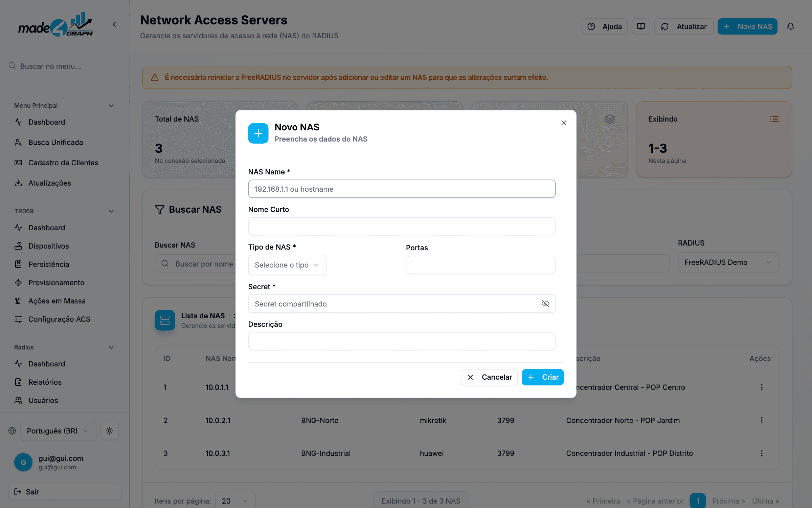Open the FreeRADIUS Demo connection dropdown
This screenshot has width=812, height=508.
click(728, 262)
